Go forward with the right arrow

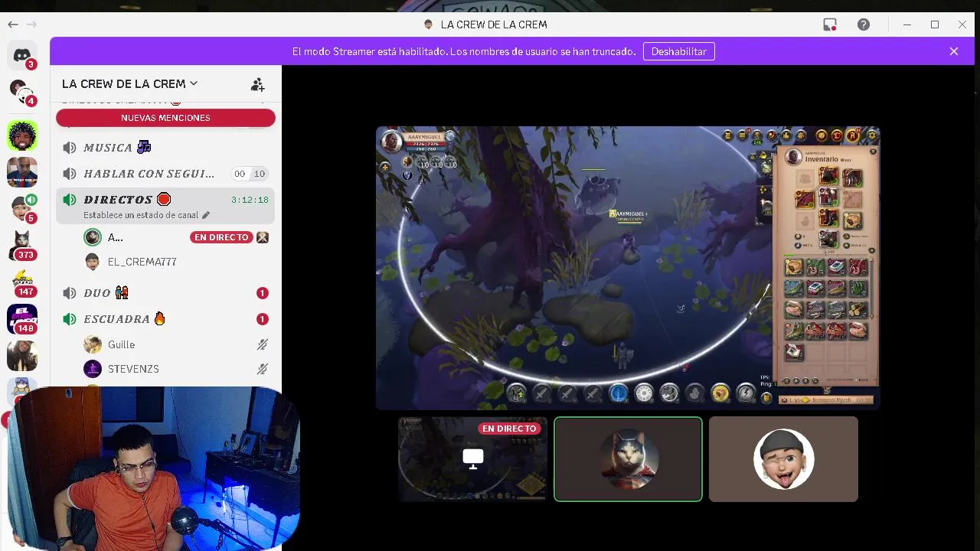pyautogui.click(x=31, y=24)
